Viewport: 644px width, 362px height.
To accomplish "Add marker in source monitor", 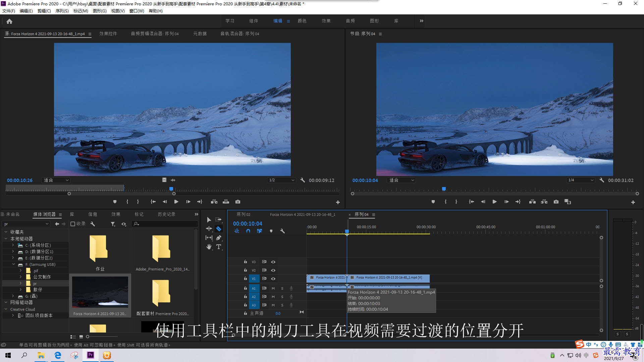I will point(115,202).
